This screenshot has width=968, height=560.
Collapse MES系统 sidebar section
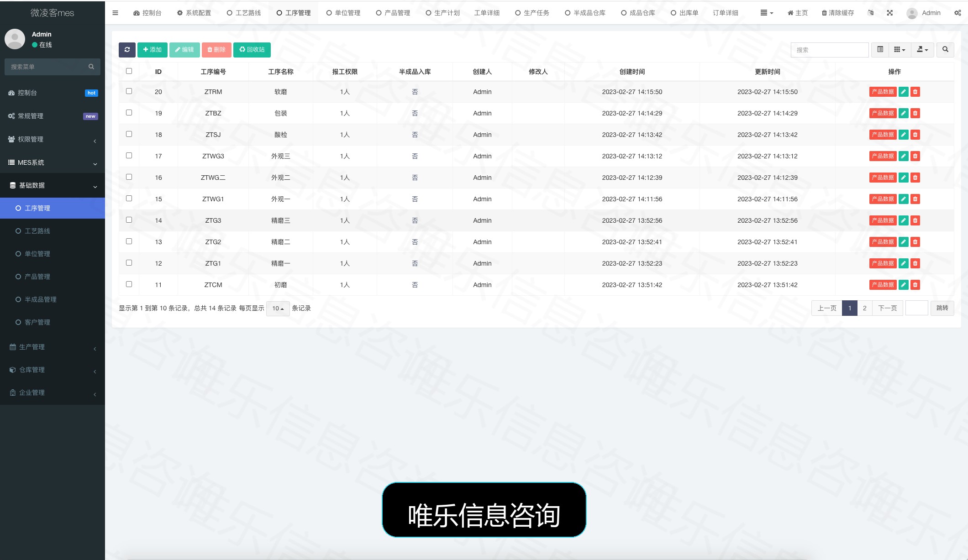pos(53,162)
